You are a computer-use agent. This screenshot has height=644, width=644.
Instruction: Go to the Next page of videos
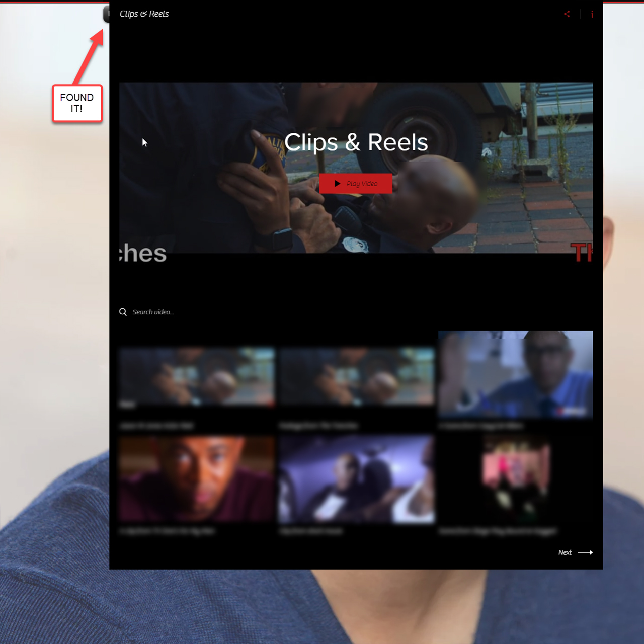coord(576,552)
